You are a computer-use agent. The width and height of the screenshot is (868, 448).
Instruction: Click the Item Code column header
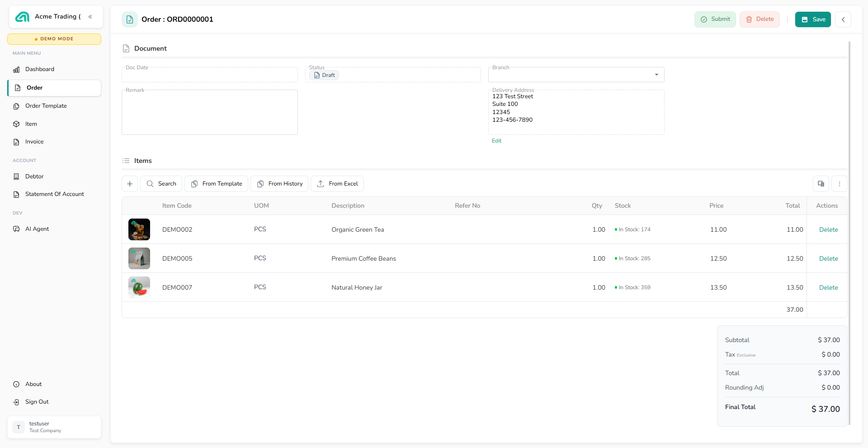pos(177,205)
